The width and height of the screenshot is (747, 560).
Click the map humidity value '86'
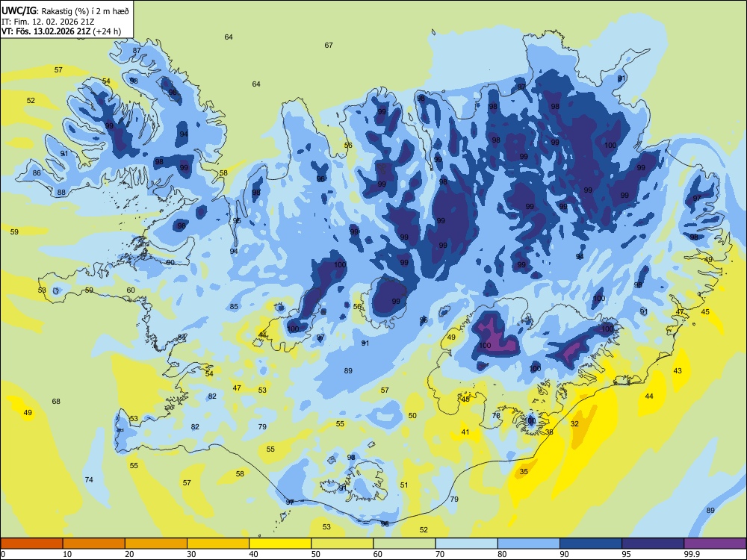tap(37, 173)
